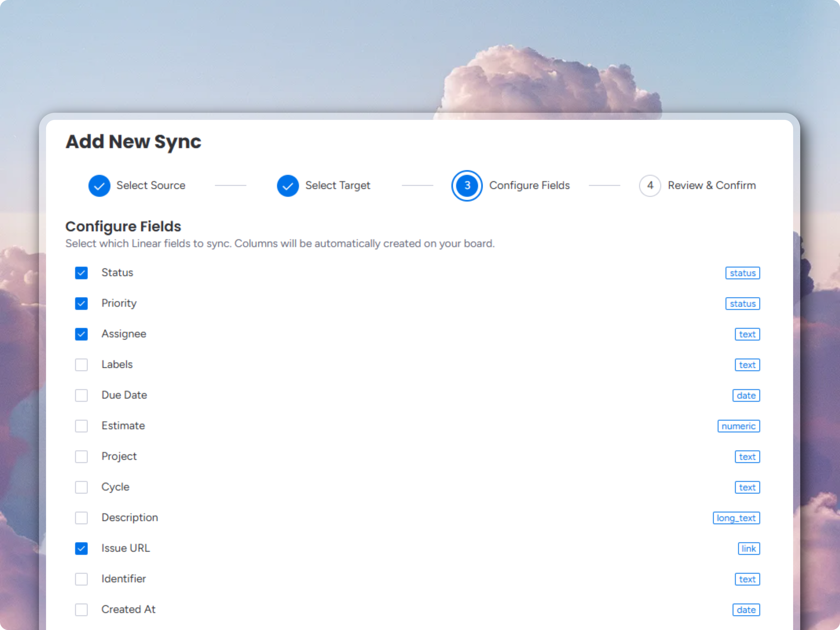Click the long_text type tag for Description
The width and height of the screenshot is (840, 630).
pos(736,518)
